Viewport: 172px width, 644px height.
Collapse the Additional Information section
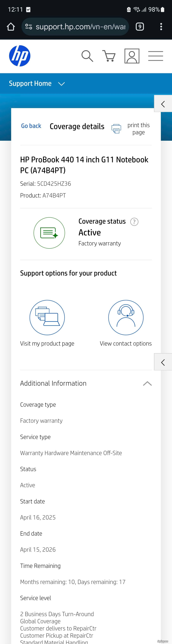pos(147,383)
